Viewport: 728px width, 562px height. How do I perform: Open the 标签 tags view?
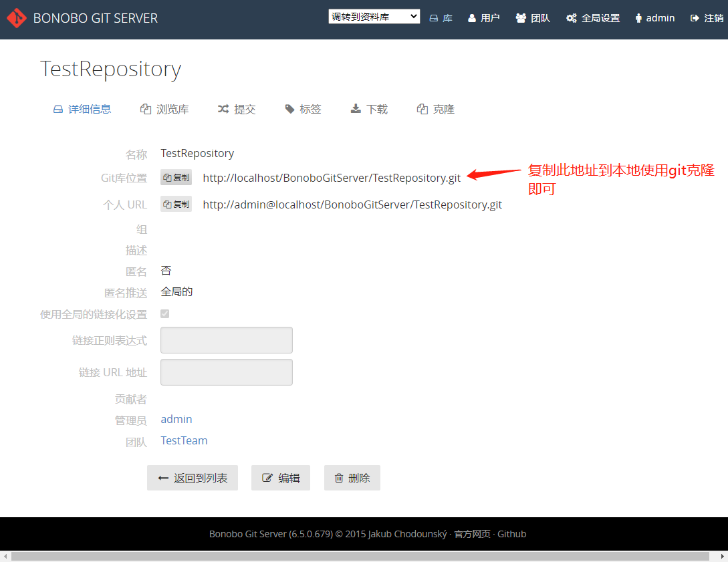[303, 108]
